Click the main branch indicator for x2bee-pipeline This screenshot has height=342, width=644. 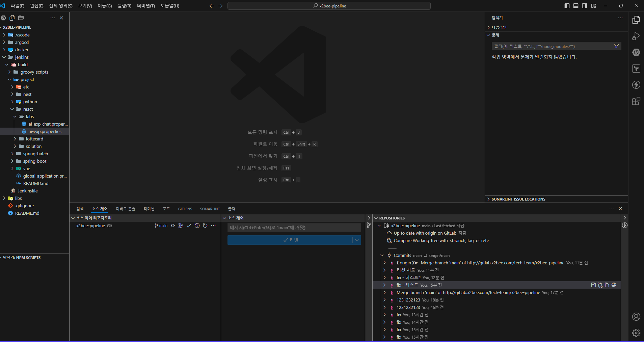tap(161, 226)
